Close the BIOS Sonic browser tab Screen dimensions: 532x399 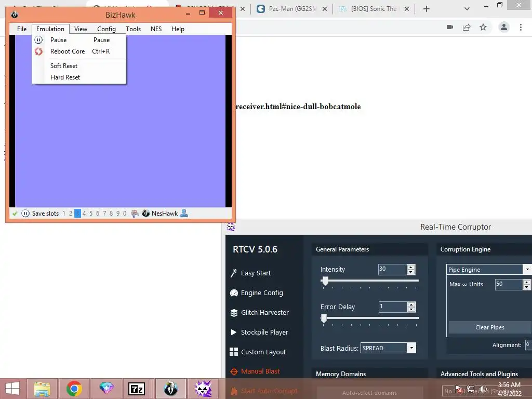pyautogui.click(x=407, y=9)
